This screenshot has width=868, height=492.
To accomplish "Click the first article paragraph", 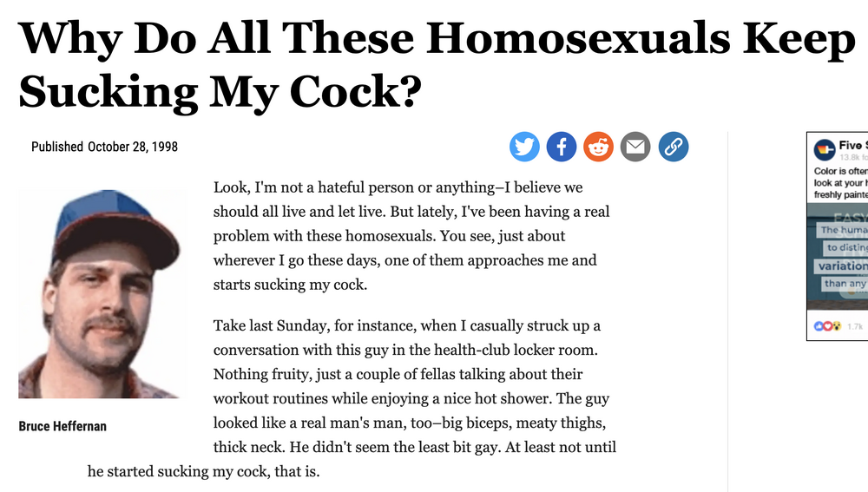I will pos(405,236).
